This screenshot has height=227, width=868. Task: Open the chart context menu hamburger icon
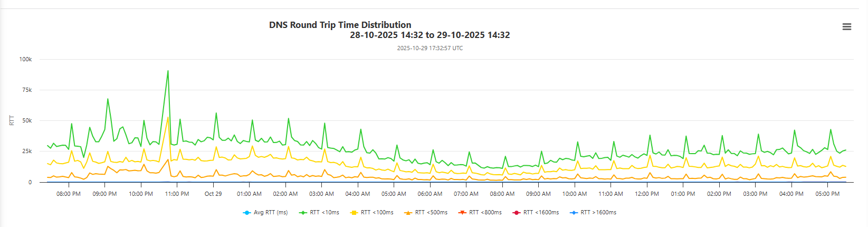click(846, 27)
